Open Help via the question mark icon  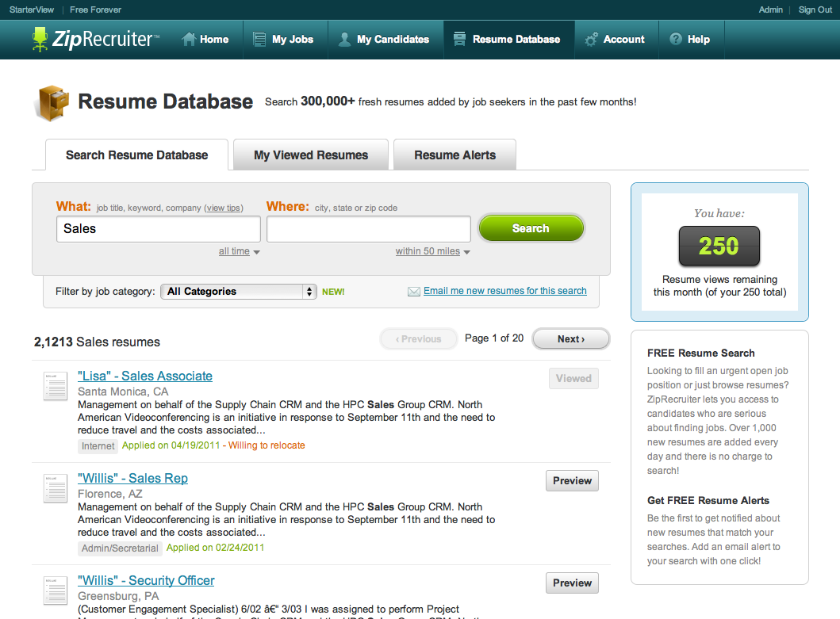[x=675, y=38]
